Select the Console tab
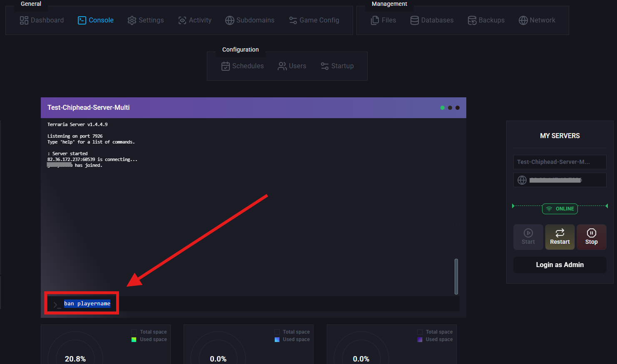This screenshot has width=617, height=364. [95, 20]
